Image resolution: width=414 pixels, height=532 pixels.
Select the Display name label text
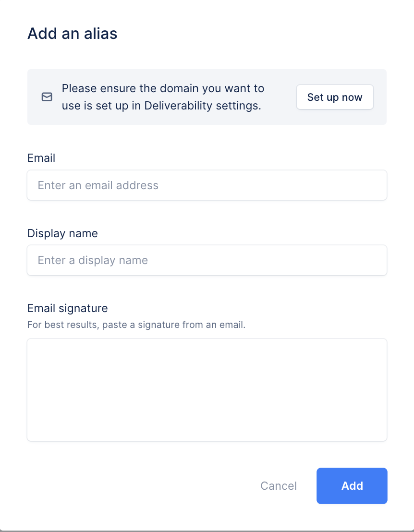pyautogui.click(x=62, y=233)
